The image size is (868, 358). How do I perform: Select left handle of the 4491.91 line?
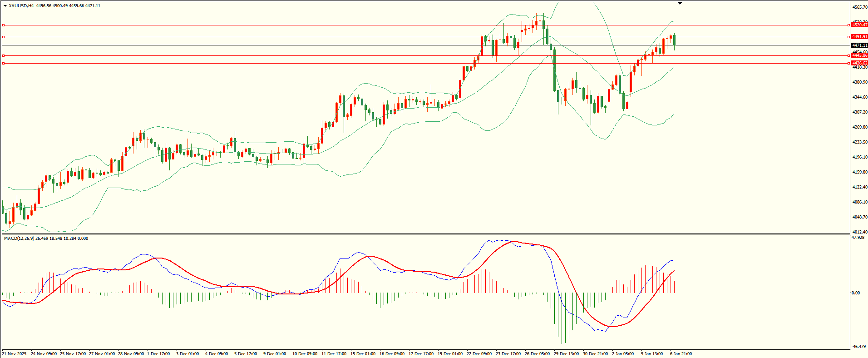3,37
